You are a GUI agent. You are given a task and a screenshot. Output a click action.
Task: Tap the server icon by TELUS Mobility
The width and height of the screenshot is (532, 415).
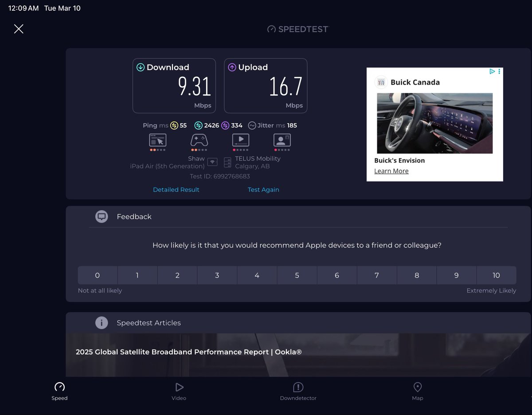[227, 162]
